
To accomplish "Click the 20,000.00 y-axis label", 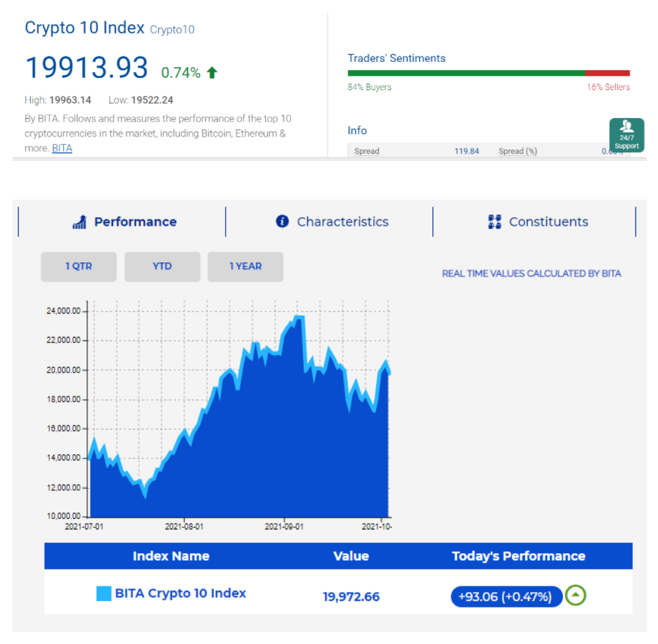I will pyautogui.click(x=63, y=371).
